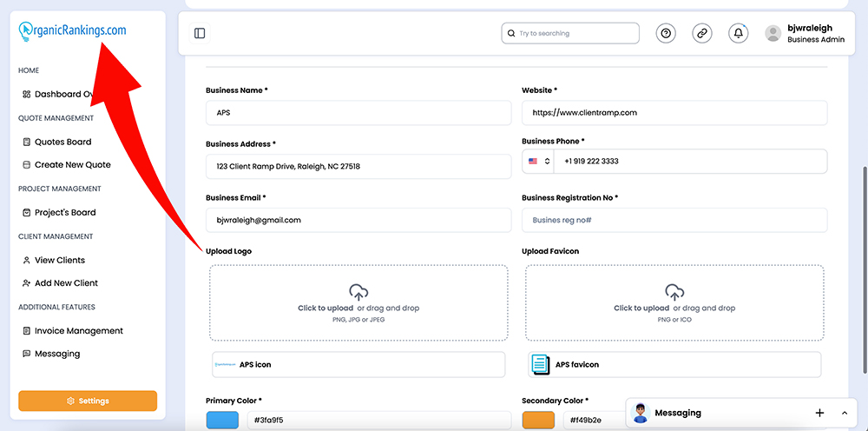Click the cloud upload icon for favicon
This screenshot has height=431, width=868.
[x=674, y=292]
